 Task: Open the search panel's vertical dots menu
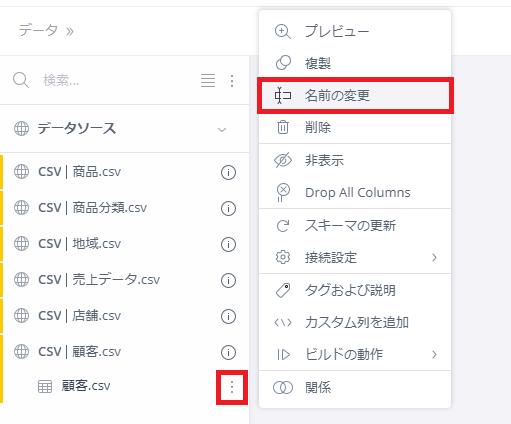(232, 81)
